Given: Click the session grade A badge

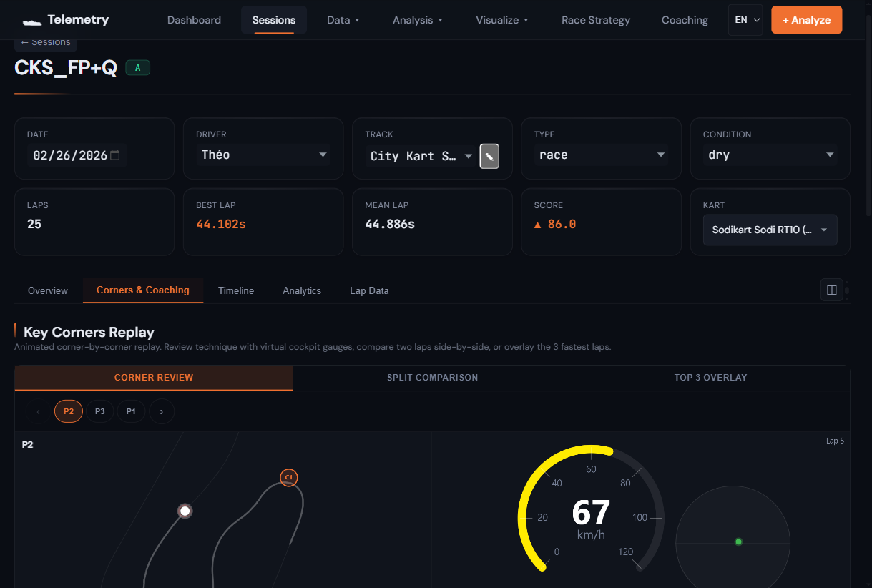Looking at the screenshot, I should (137, 68).
